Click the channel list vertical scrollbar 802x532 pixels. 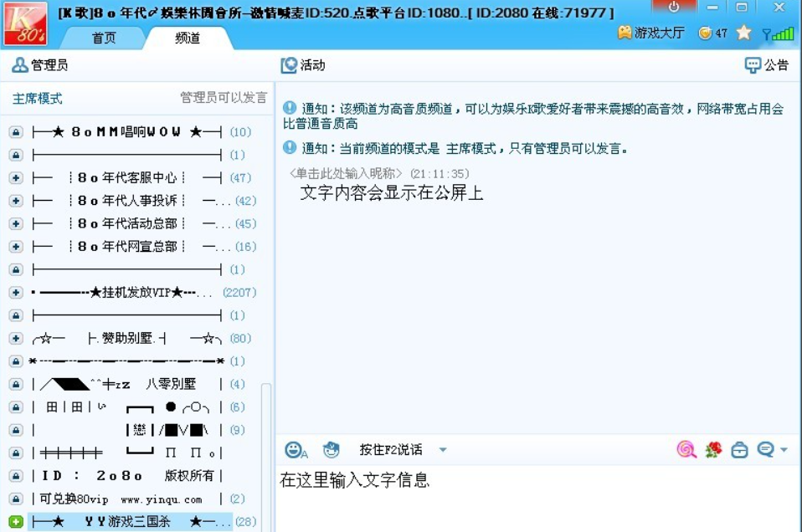pyautogui.click(x=266, y=458)
